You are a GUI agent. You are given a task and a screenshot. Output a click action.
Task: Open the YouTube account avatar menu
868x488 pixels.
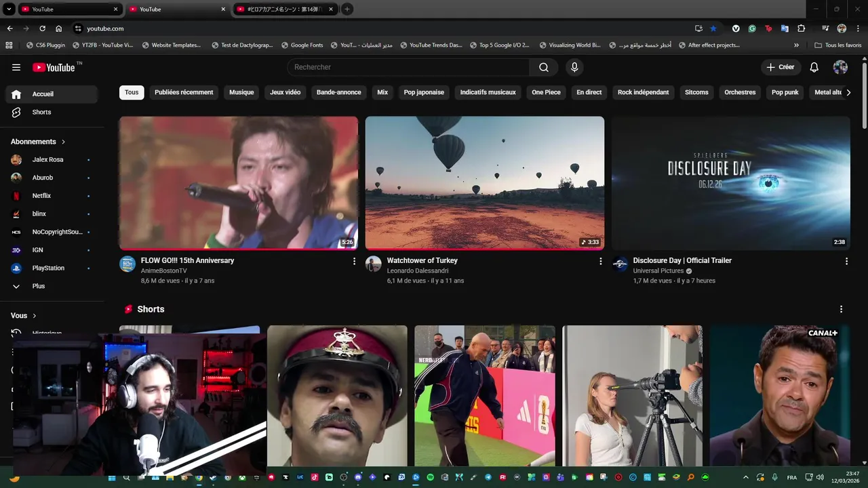[x=840, y=67]
